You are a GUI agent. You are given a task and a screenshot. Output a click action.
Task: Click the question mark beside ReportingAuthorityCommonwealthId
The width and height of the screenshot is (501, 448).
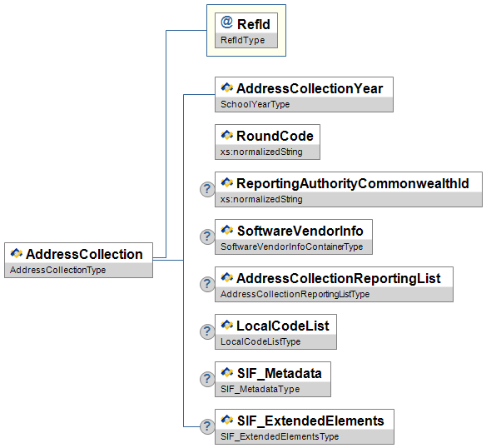click(x=207, y=189)
